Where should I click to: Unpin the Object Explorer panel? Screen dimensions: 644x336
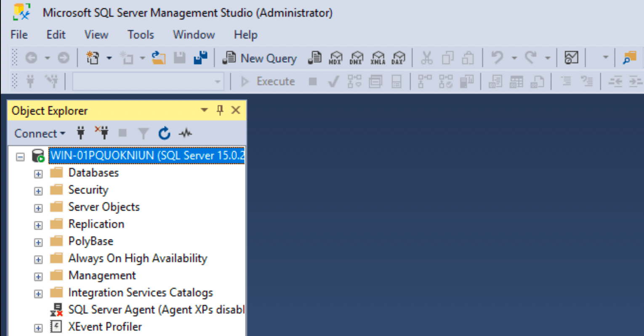(219, 110)
